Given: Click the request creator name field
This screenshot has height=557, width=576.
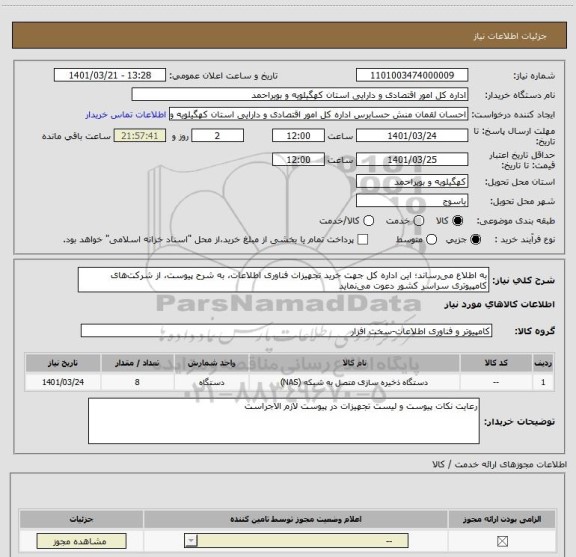Looking at the screenshot, I should click(318, 115).
